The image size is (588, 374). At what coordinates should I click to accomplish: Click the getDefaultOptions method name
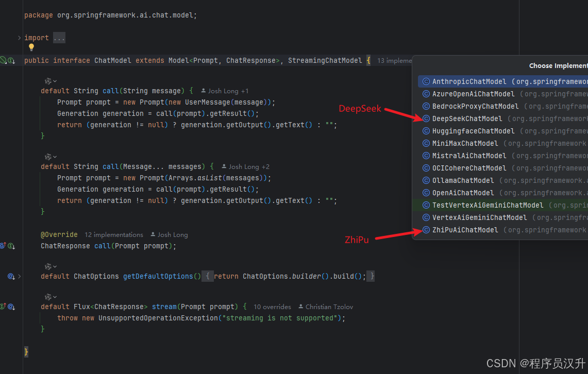pos(158,276)
